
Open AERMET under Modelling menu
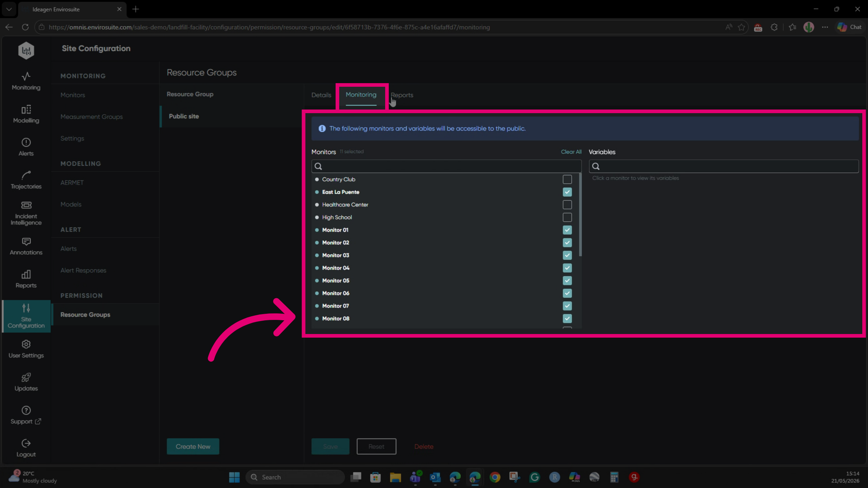(72, 183)
